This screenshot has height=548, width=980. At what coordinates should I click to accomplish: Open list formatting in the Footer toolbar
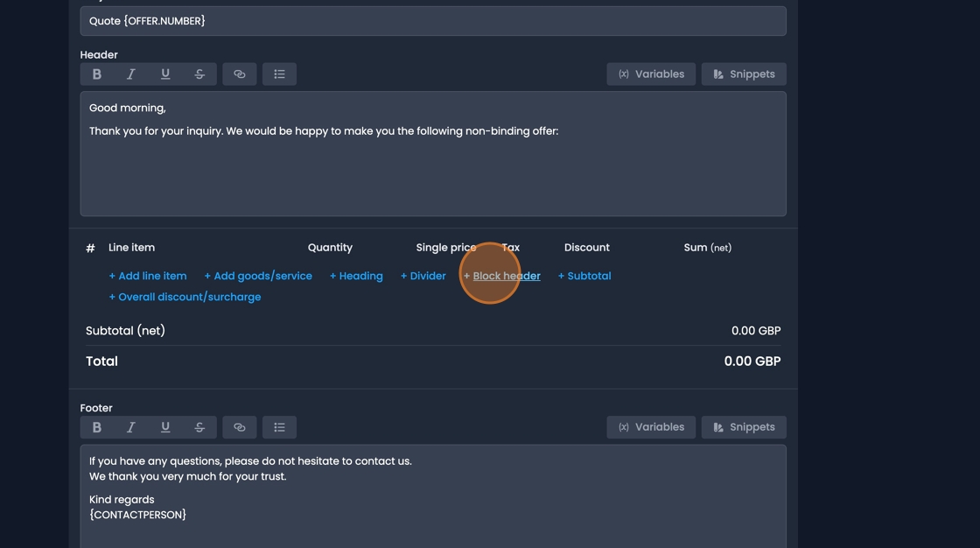pyautogui.click(x=279, y=426)
